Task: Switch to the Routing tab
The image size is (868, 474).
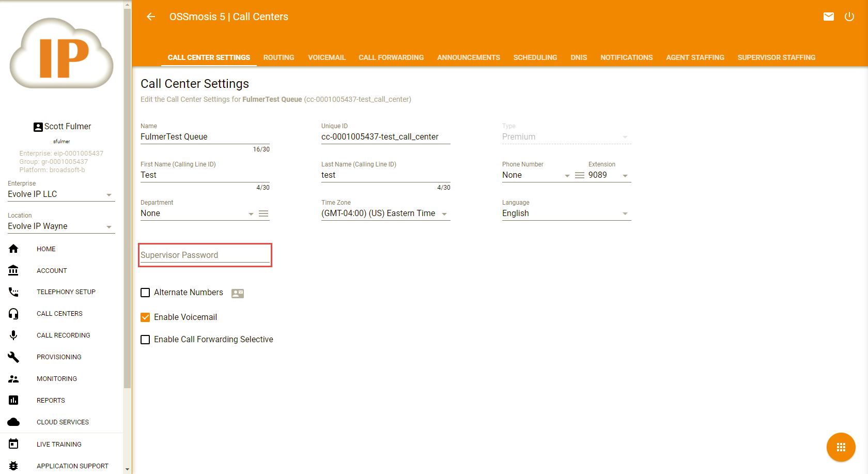Action: point(278,57)
